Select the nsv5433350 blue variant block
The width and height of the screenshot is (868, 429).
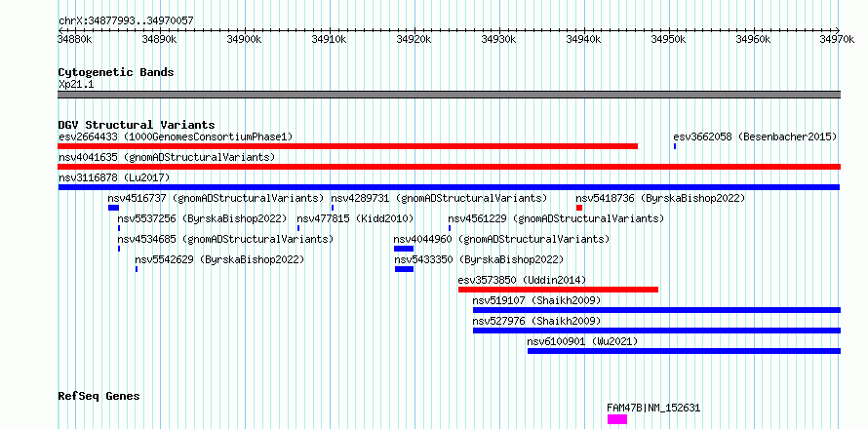pyautogui.click(x=404, y=269)
